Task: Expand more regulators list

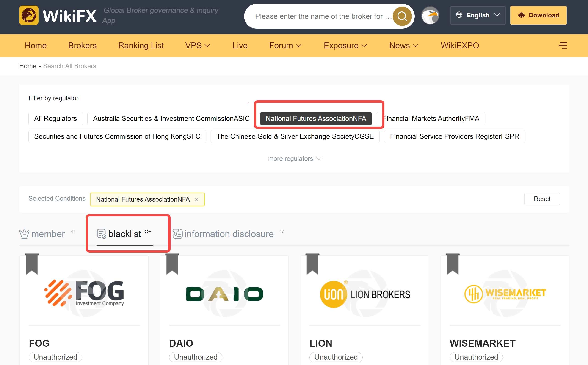Action: (x=295, y=159)
